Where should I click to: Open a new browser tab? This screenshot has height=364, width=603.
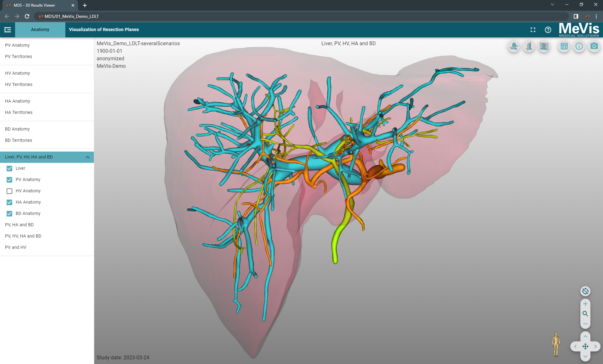pos(85,5)
